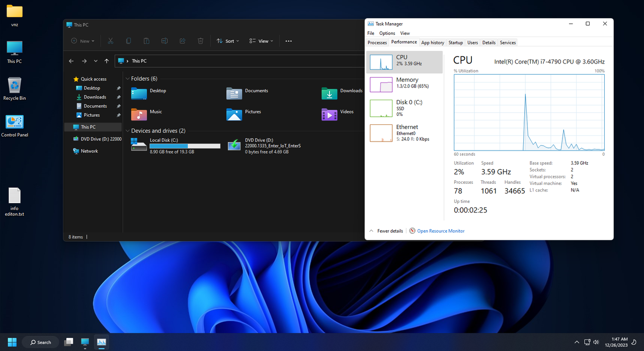Image resolution: width=644 pixels, height=351 pixels.
Task: Select the DVD Drive (D:) in Devices
Action: 264,146
